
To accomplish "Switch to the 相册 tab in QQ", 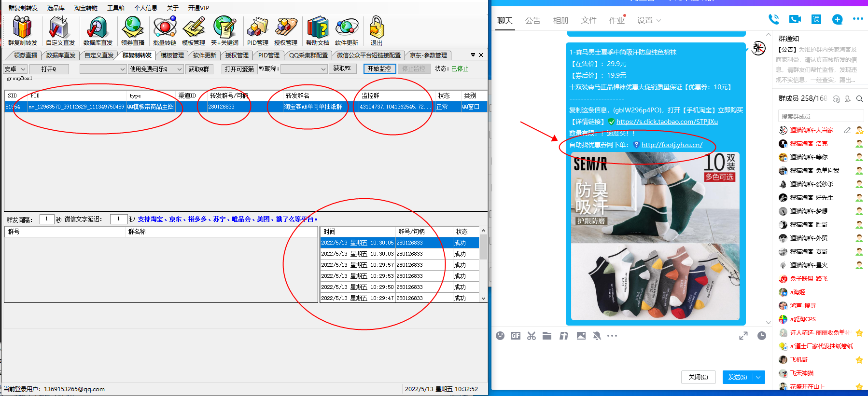I will [x=560, y=20].
